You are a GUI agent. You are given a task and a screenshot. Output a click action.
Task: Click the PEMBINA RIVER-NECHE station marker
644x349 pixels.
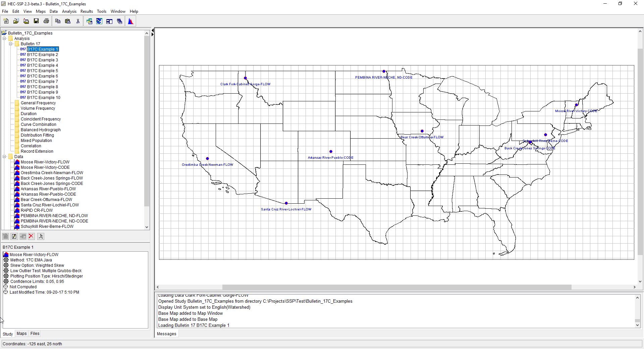[x=384, y=71]
